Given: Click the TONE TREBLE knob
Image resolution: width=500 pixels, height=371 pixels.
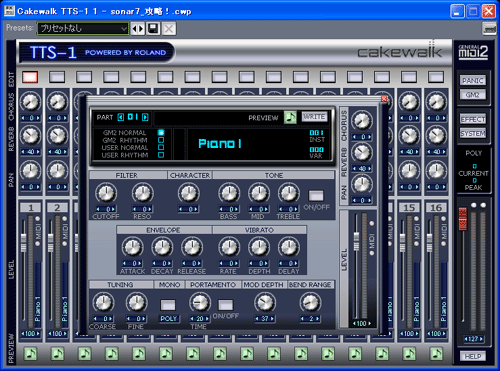Looking at the screenshot, I should [x=289, y=193].
